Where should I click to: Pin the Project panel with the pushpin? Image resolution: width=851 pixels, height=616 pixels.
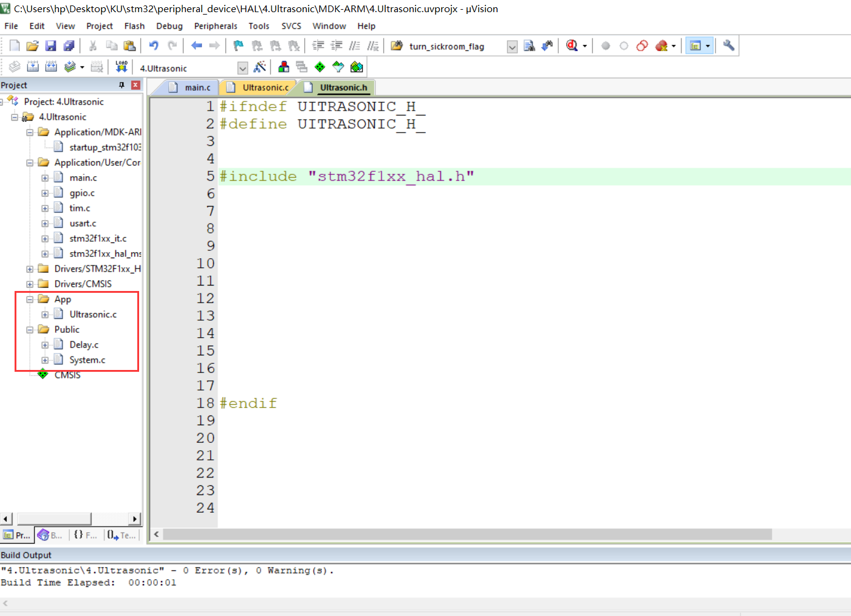point(121,85)
